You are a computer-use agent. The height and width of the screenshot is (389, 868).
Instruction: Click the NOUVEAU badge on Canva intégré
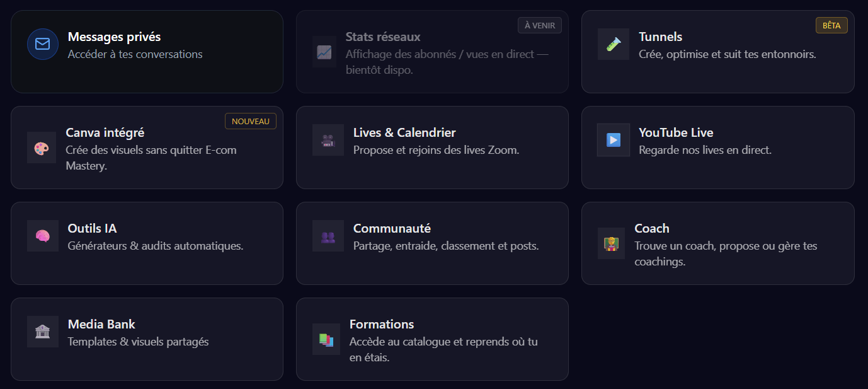click(x=250, y=121)
